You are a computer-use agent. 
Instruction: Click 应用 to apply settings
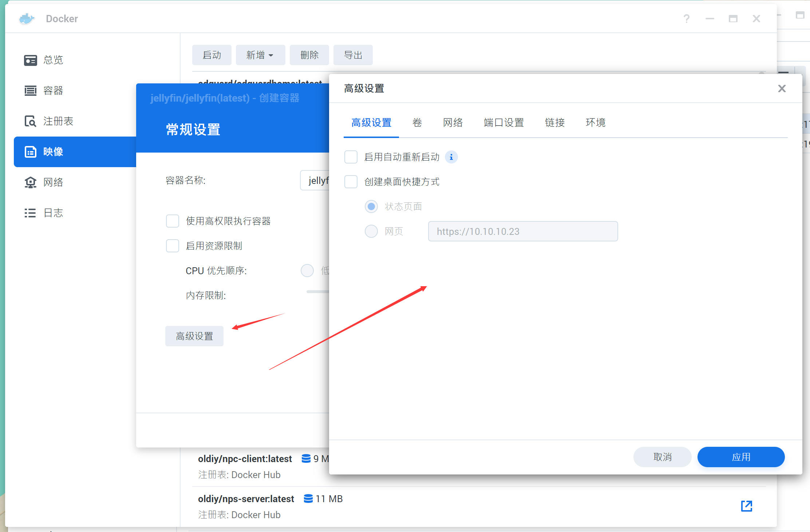(741, 457)
